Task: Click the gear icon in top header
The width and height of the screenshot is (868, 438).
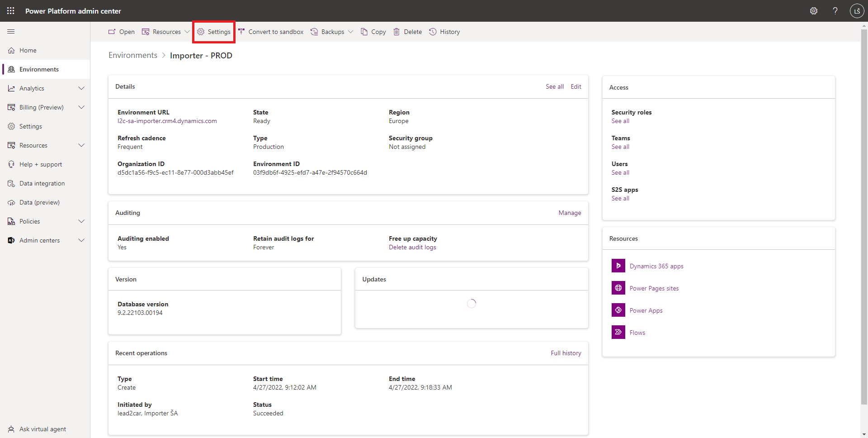Action: click(813, 11)
